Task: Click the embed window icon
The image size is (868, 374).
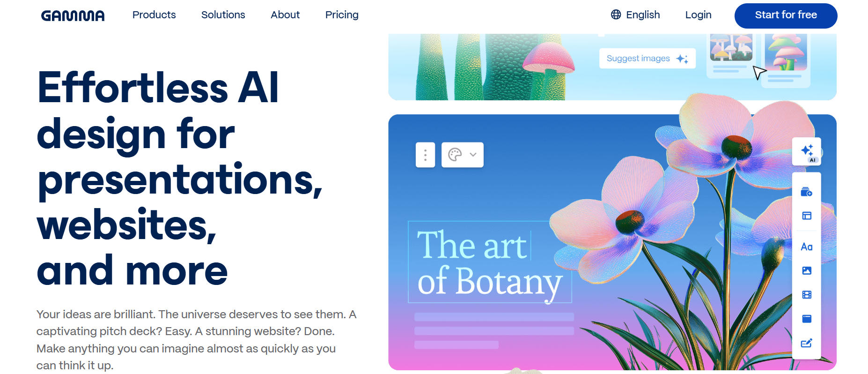Action: [x=806, y=319]
